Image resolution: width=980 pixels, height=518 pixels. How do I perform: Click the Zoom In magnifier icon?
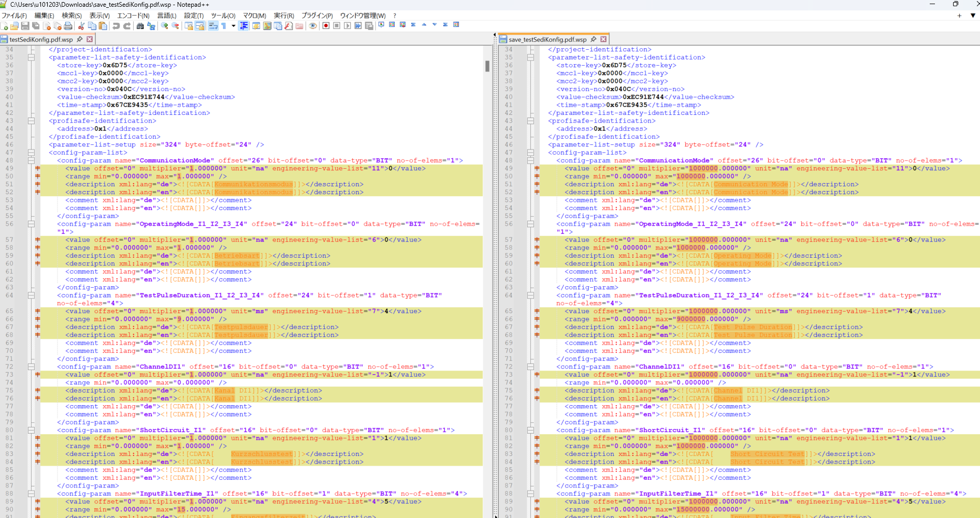pos(165,26)
